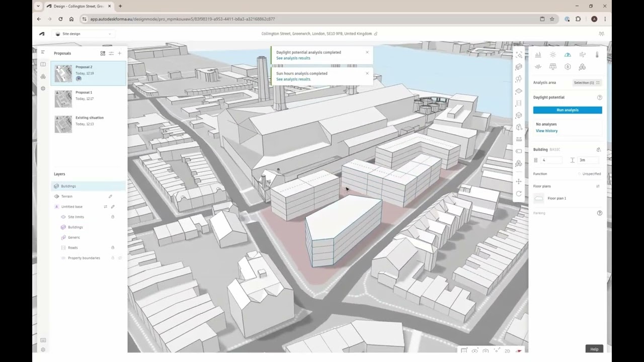This screenshot has width=644, height=362.
Task: Open the microclimate thermometer icon
Action: [x=597, y=54]
